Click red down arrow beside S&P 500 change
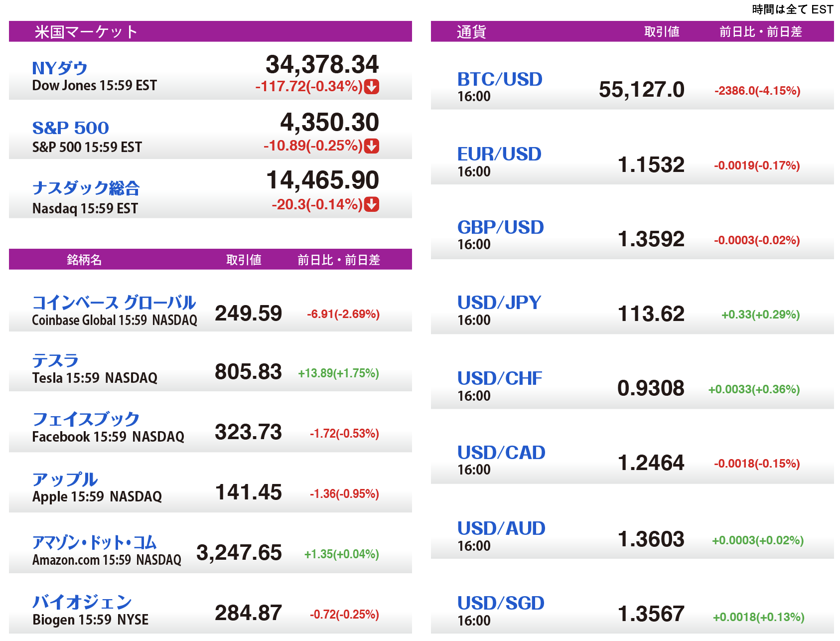840x641 pixels. click(372, 146)
